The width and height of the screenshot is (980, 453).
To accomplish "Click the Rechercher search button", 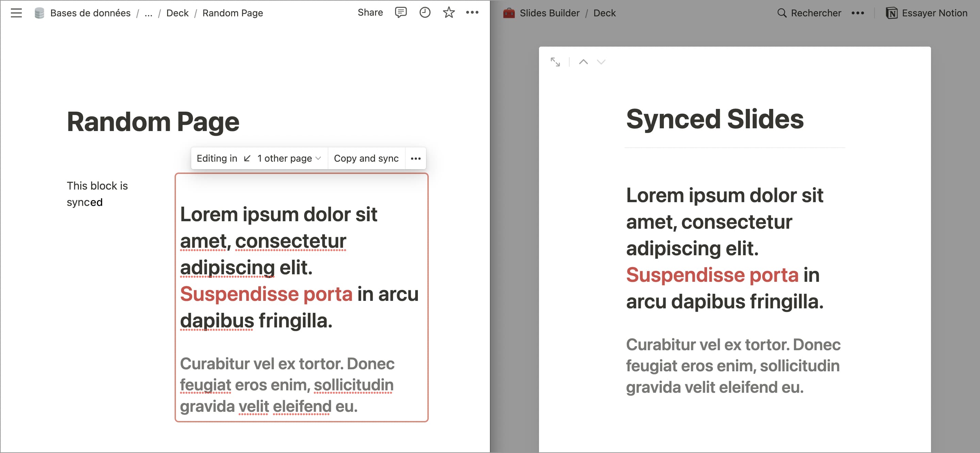I will [809, 13].
